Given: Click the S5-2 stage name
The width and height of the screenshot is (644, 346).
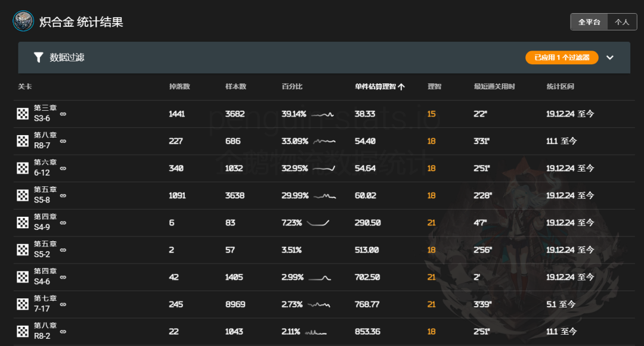Looking at the screenshot, I should click(x=42, y=254).
